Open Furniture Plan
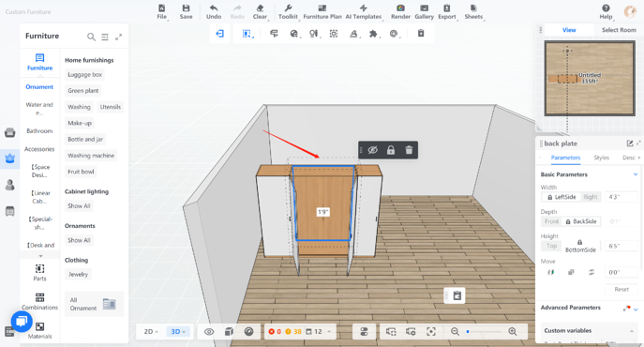 [322, 12]
